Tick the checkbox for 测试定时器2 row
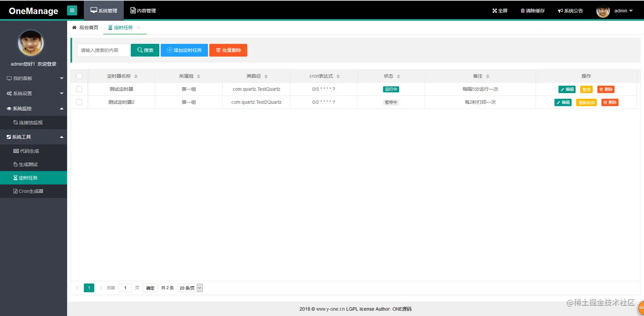The width and height of the screenshot is (644, 316). click(x=79, y=102)
